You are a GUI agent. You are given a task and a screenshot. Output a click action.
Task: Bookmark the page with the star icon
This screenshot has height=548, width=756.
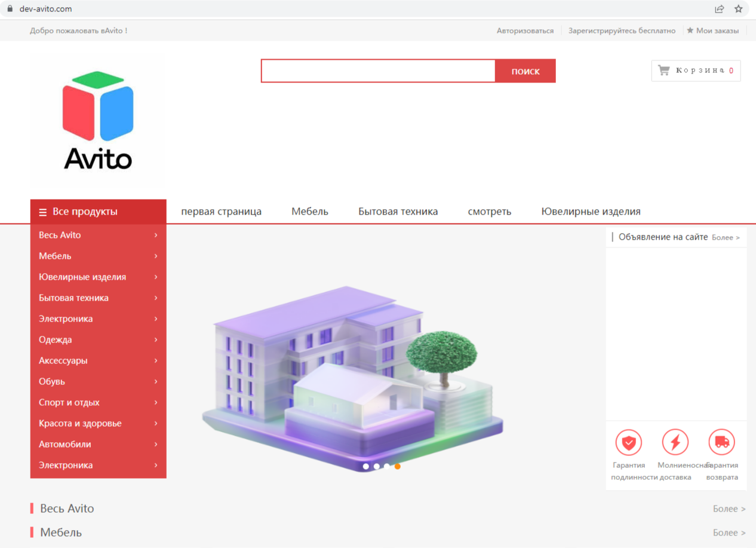click(739, 9)
